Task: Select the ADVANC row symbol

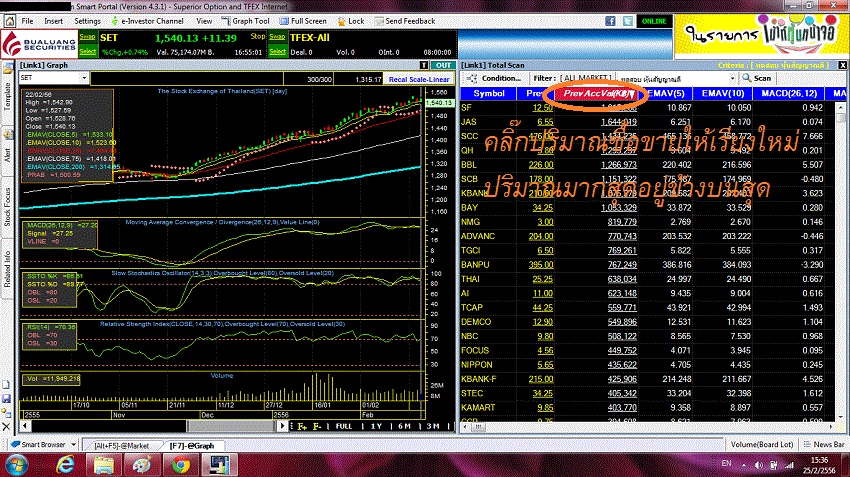Action: [478, 236]
